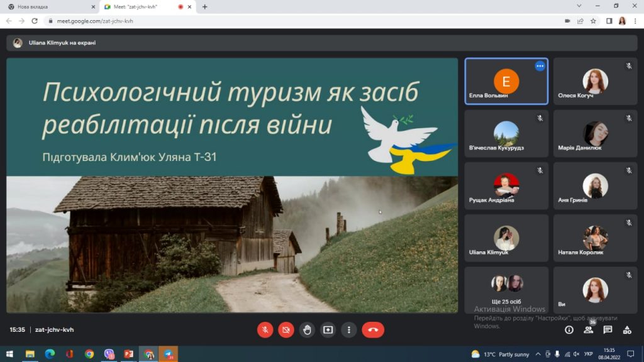Open meeting details info icon
The image size is (644, 362).
pos(569,329)
